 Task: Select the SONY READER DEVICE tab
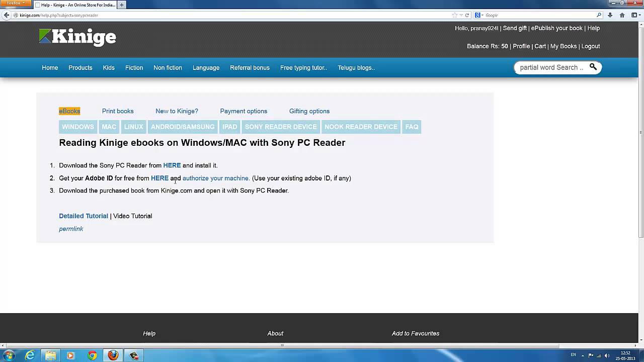(281, 127)
